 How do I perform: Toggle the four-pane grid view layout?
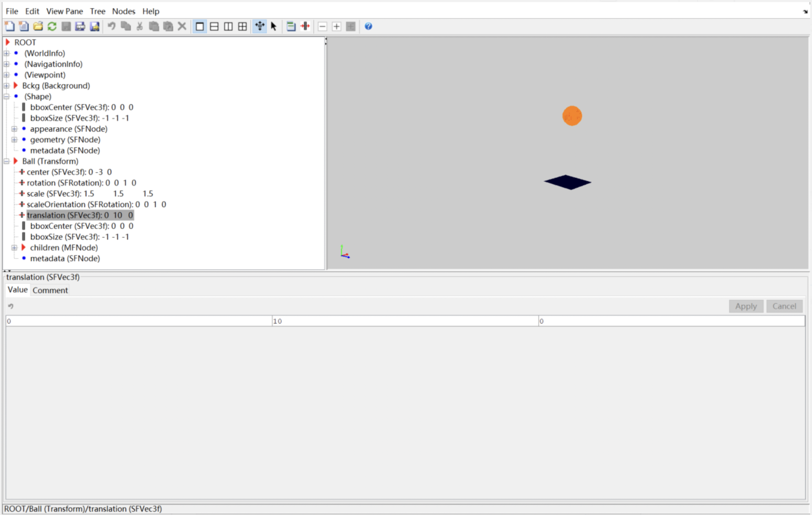243,26
